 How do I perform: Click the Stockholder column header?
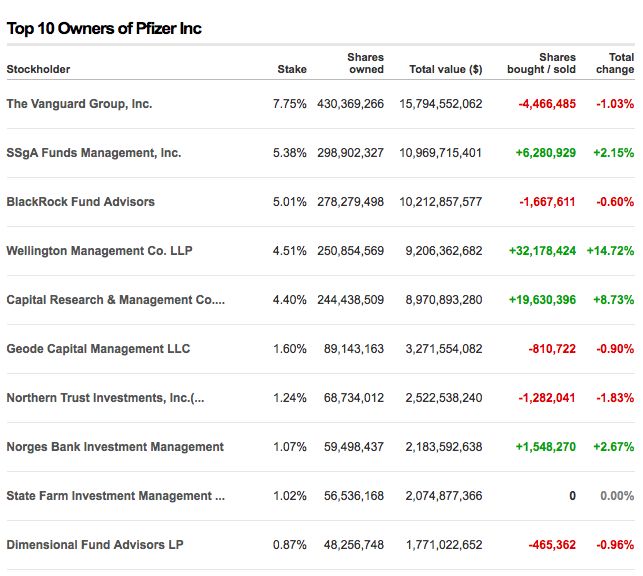pyautogui.click(x=38, y=69)
